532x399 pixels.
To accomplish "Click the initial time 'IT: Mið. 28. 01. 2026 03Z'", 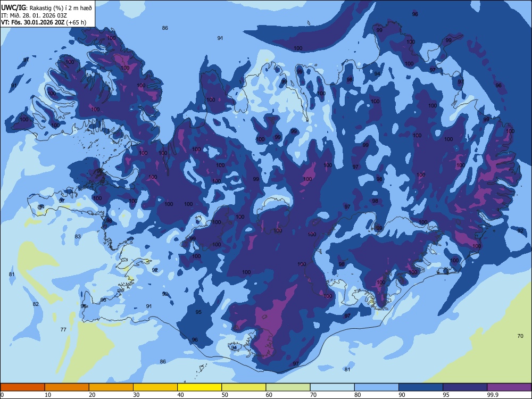I will (34, 15).
